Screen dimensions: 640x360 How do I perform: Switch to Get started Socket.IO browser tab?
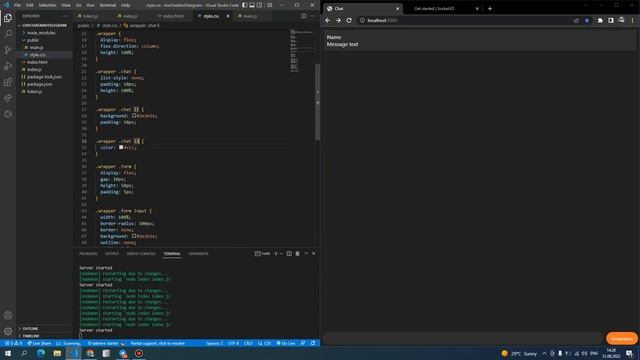tap(434, 8)
